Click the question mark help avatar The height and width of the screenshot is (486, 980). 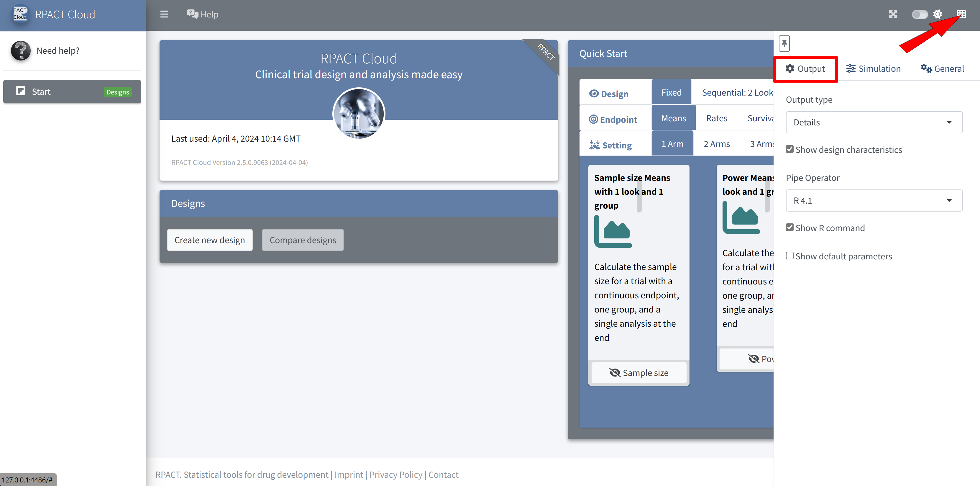click(x=21, y=51)
